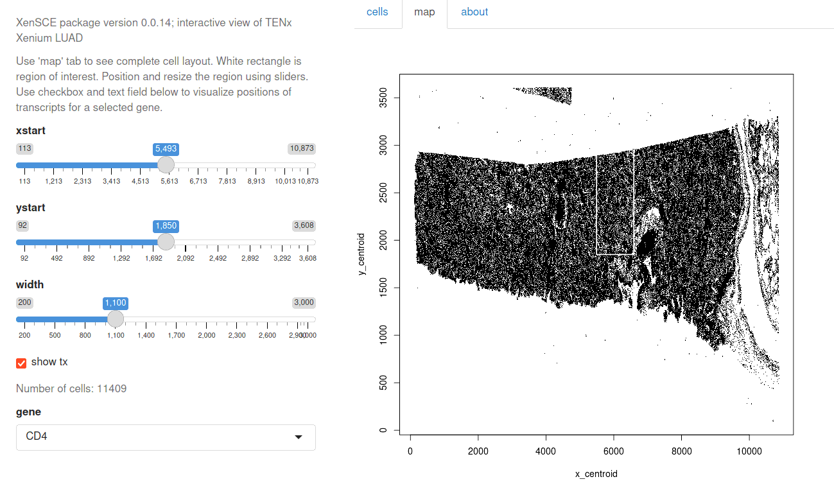Image resolution: width=834 pixels, height=504 pixels.
Task: Click the xstart slider label
Action: (x=31, y=130)
